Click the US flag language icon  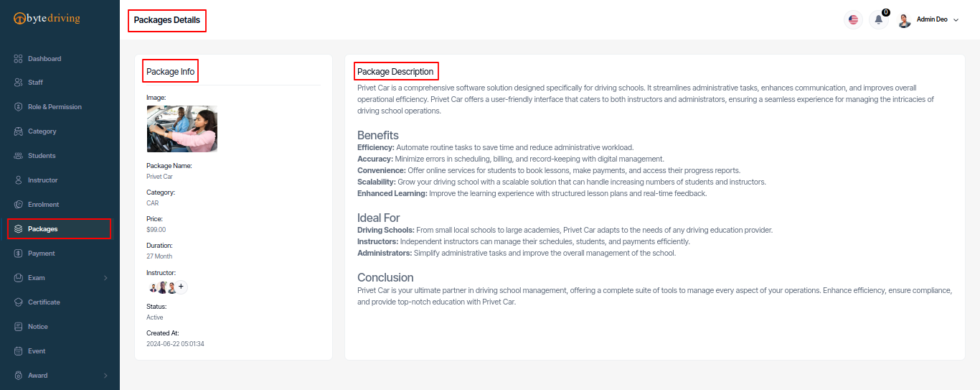pos(853,20)
